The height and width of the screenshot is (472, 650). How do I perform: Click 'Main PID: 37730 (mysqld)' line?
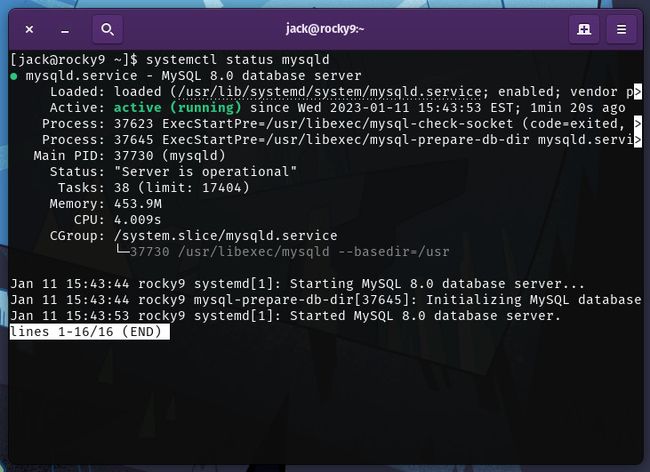(x=129, y=156)
